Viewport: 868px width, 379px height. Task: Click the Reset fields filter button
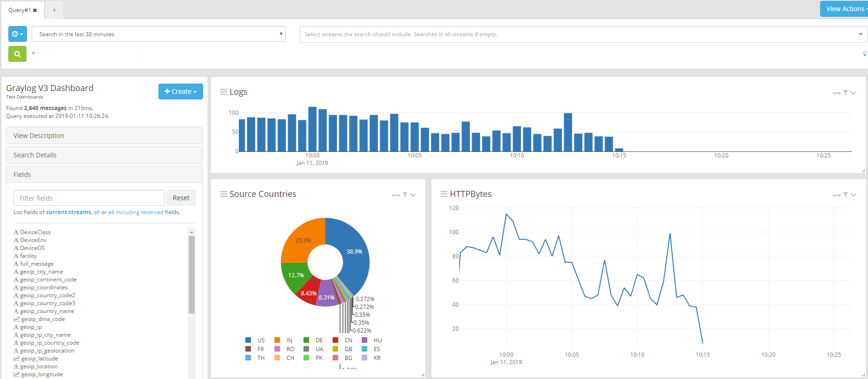181,198
